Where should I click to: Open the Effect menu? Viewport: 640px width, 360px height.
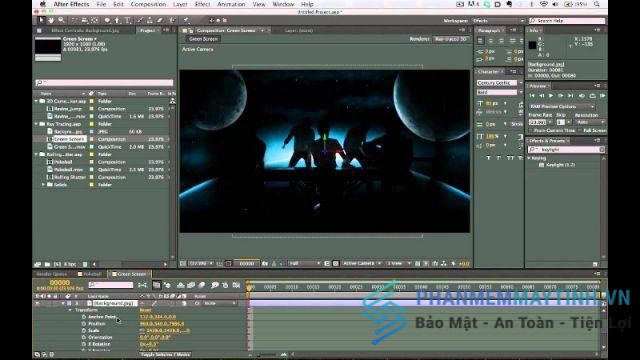[202, 4]
